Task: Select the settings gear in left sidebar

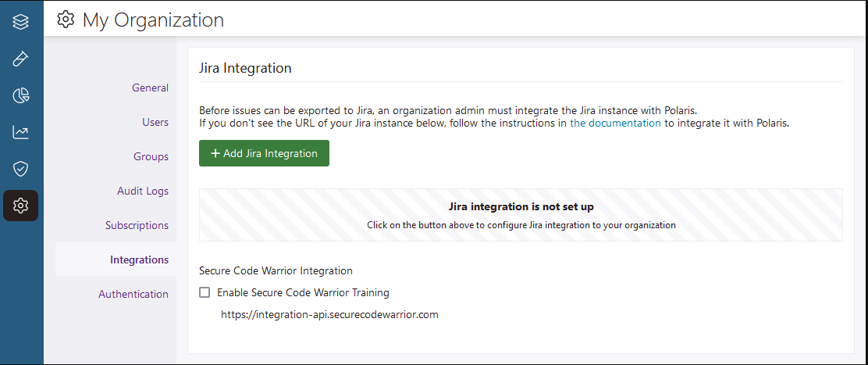Action: 21,206
